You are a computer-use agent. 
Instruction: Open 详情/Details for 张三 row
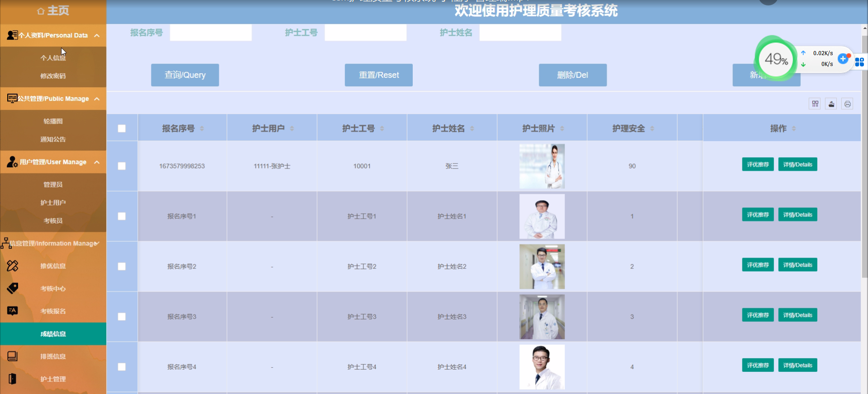(797, 164)
